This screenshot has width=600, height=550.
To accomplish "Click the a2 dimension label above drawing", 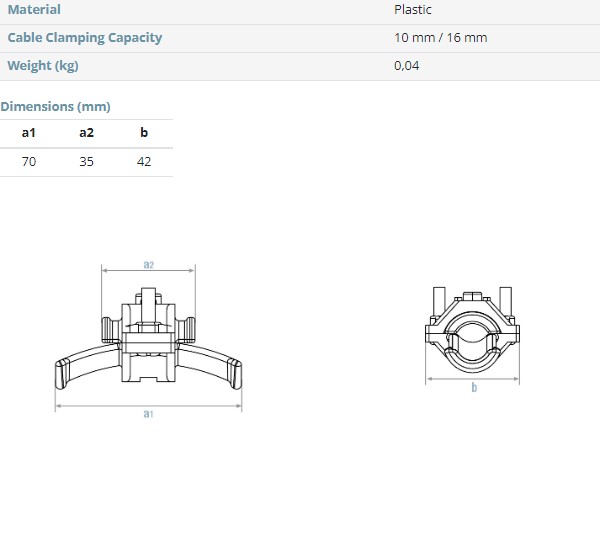I will [148, 264].
